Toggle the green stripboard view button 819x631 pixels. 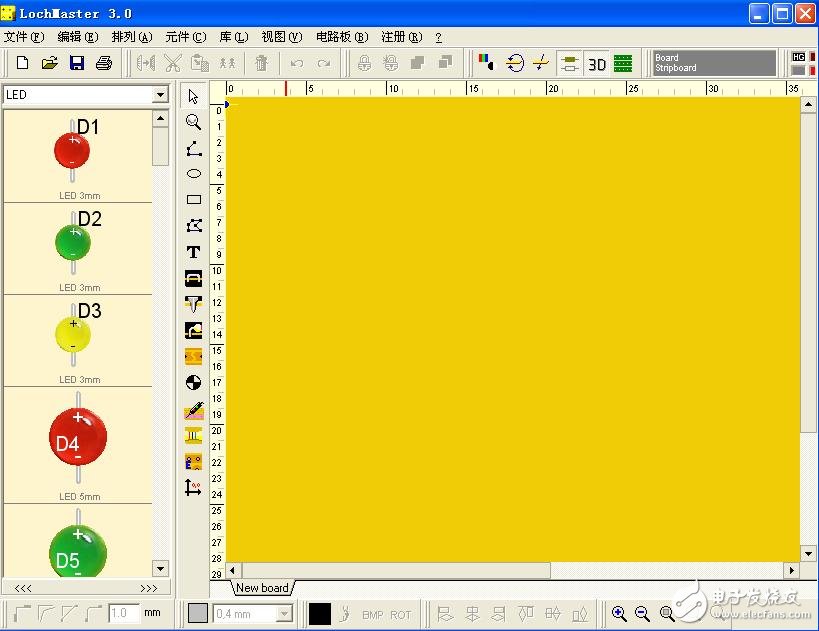tap(623, 64)
